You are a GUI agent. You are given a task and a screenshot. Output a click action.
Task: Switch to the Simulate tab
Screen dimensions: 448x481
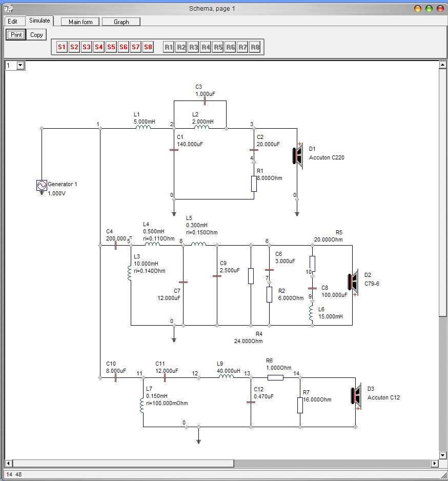coord(39,21)
